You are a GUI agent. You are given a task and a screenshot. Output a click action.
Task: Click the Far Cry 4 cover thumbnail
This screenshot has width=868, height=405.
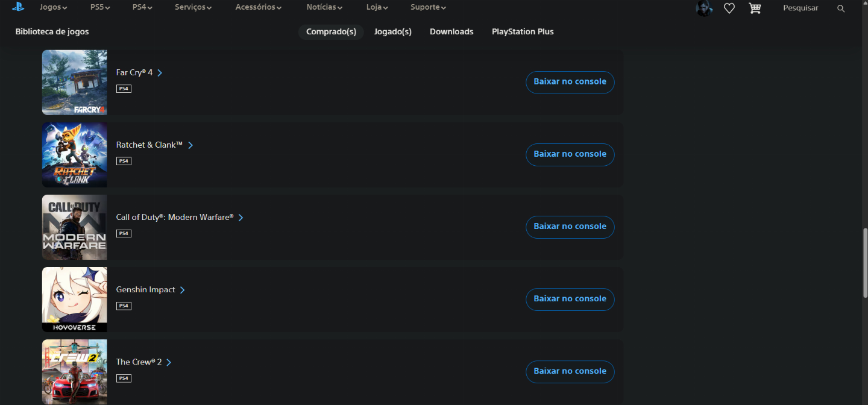pyautogui.click(x=75, y=82)
